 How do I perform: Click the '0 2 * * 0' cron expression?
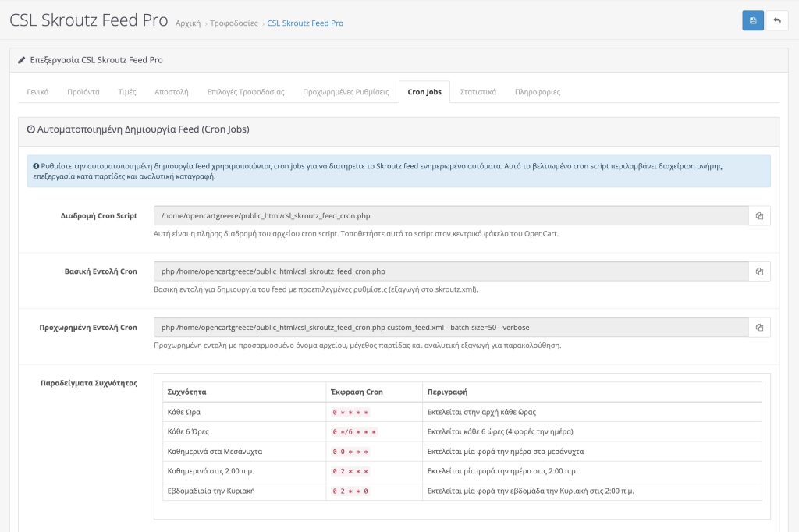tap(350, 491)
